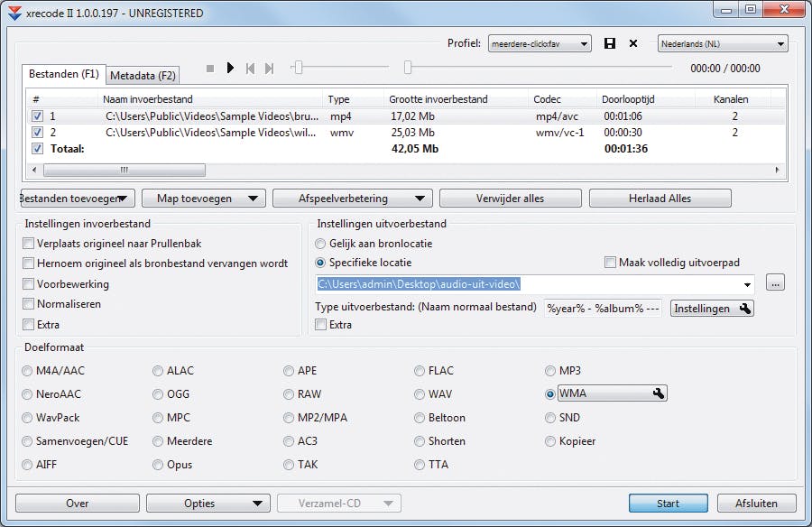Choose Samenvoegen/CUE option
812x527 pixels.
click(x=27, y=441)
